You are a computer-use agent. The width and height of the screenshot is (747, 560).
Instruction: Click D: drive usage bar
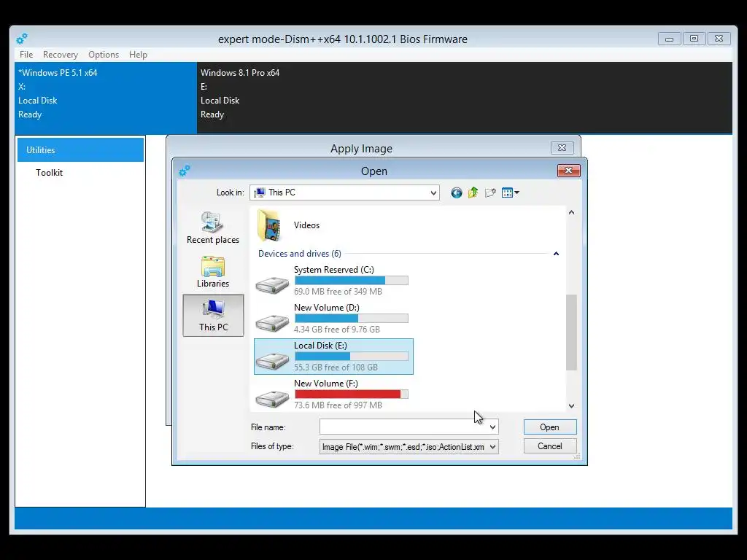pyautogui.click(x=352, y=319)
